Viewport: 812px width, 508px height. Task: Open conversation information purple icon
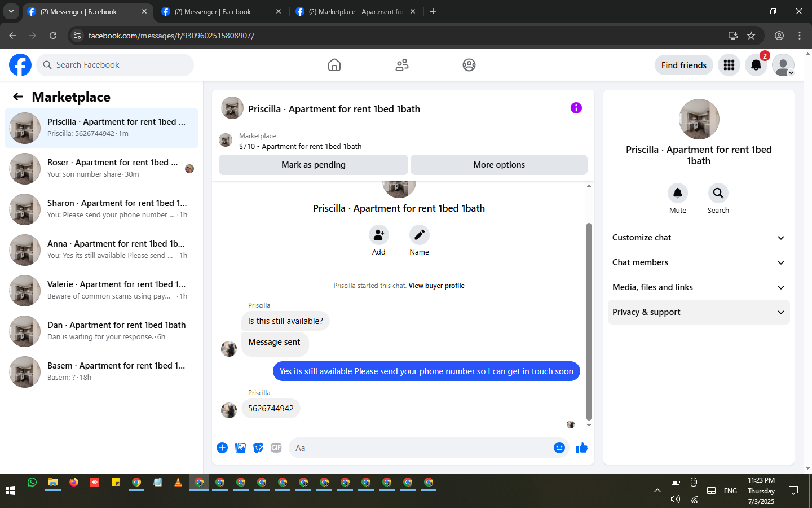(576, 108)
